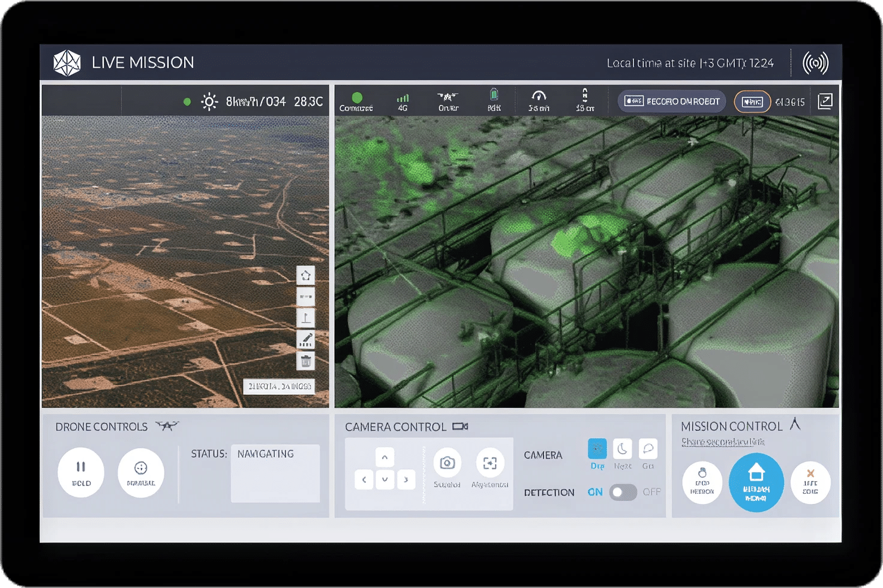This screenshot has height=588, width=883.
Task: Take a snapshot with the camera icon button
Action: pyautogui.click(x=447, y=463)
